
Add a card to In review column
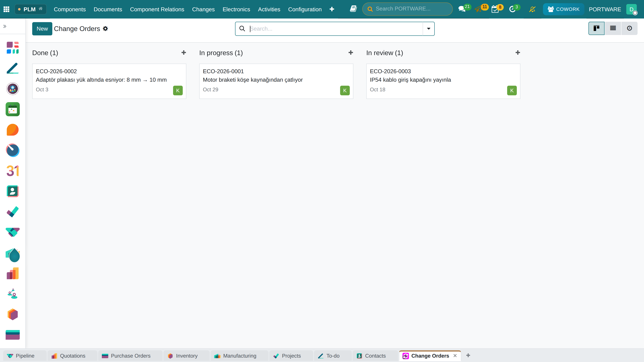point(518,53)
